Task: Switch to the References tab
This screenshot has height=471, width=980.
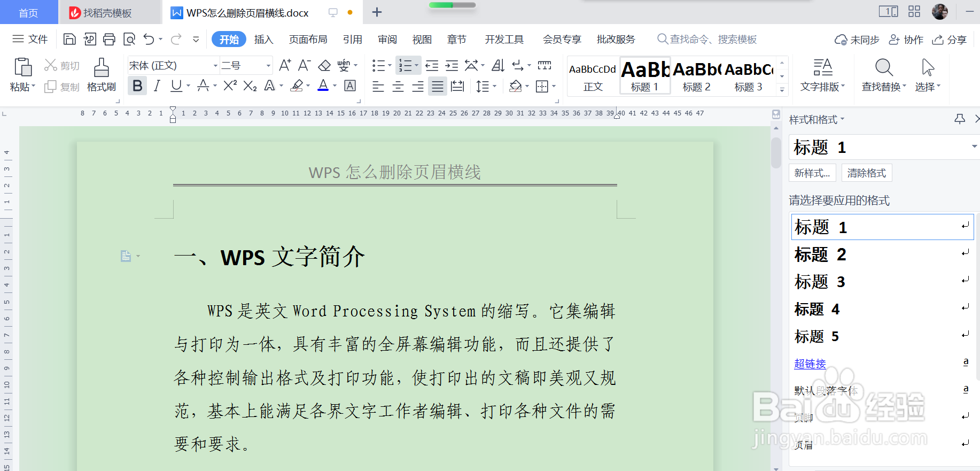Action: pos(353,39)
